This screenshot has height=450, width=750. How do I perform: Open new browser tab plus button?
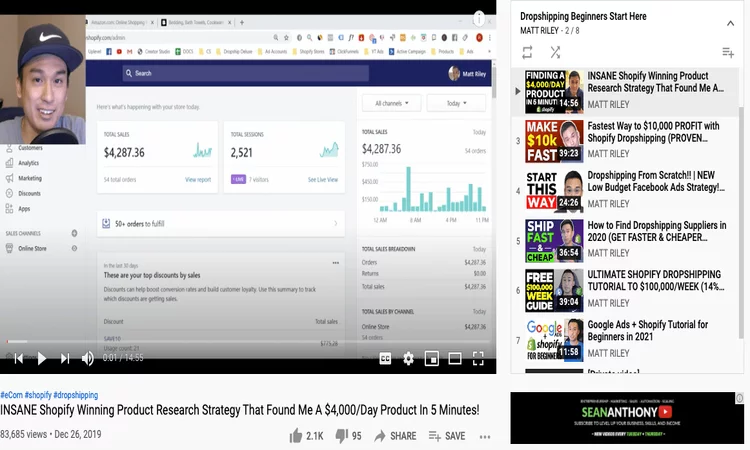242,22
